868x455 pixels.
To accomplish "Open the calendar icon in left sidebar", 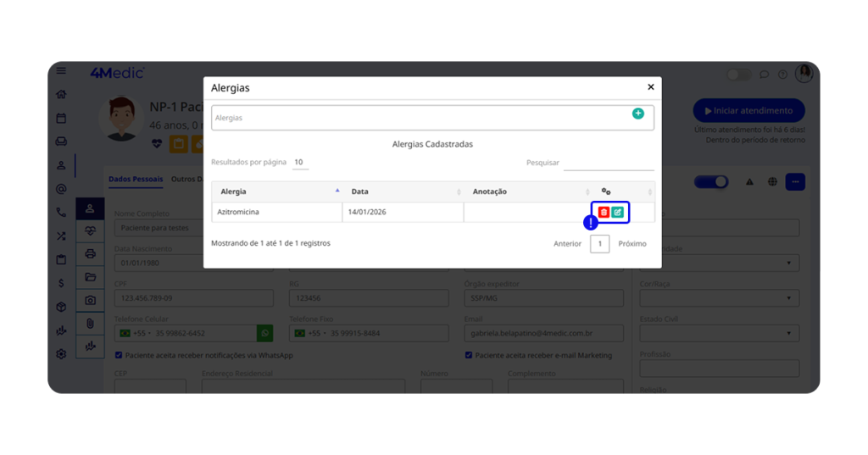I will [61, 119].
